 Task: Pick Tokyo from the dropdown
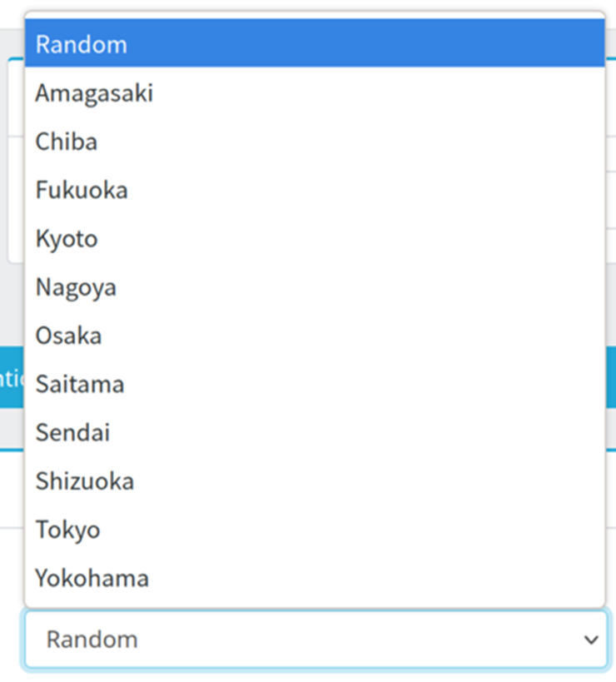tap(315, 530)
